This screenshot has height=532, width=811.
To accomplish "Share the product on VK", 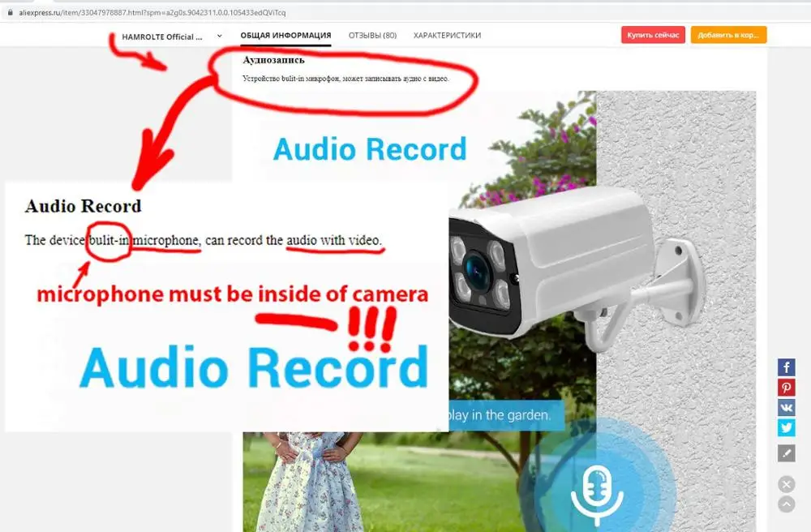I will [x=786, y=408].
